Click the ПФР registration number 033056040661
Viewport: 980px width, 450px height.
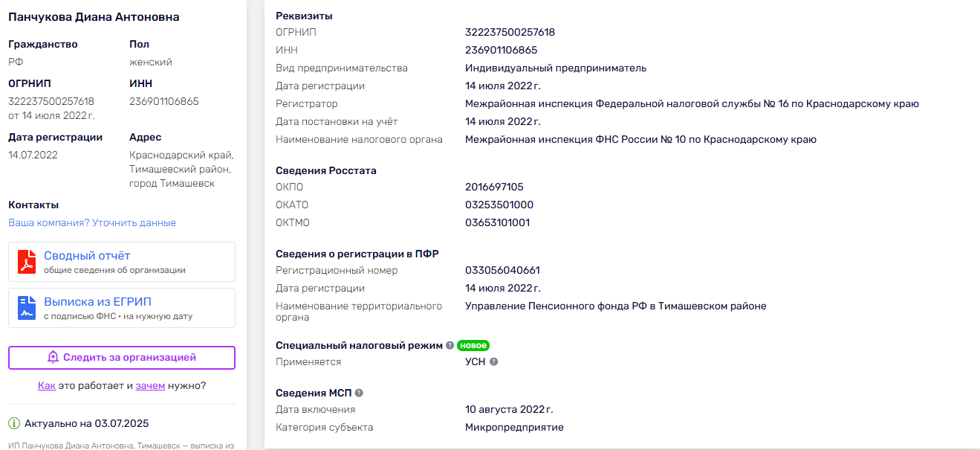502,270
